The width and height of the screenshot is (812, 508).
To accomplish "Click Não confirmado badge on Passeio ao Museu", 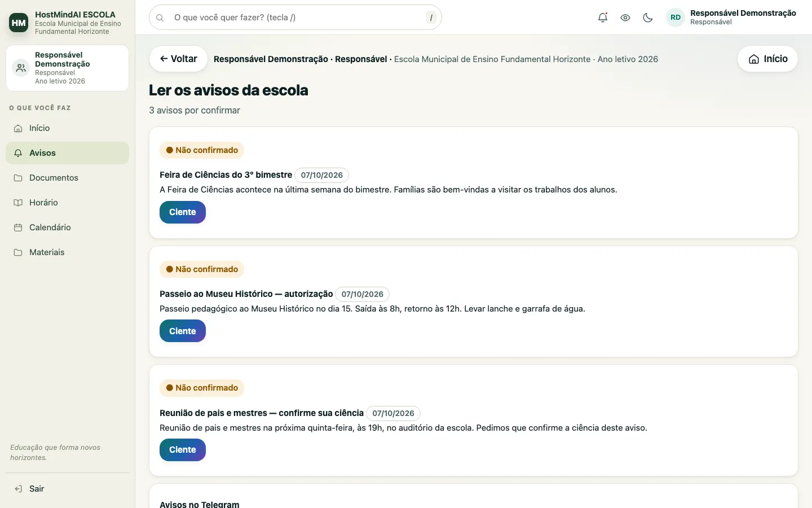I will 202,269.
